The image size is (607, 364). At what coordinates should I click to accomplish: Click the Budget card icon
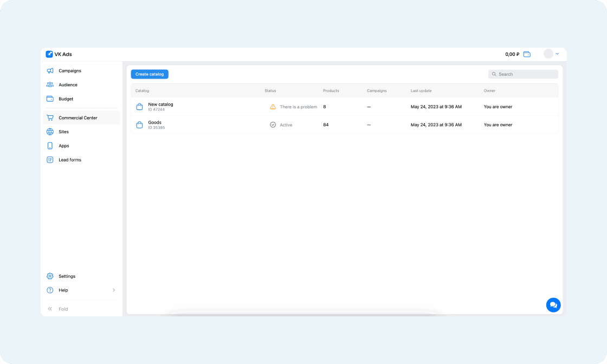click(x=50, y=99)
